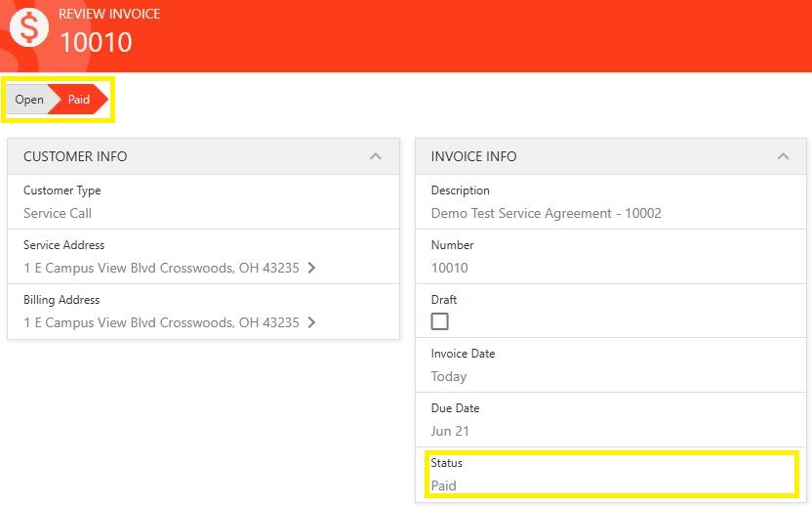Click the Due Date value Jun 21
Image resolution: width=812 pixels, height=507 pixels.
tap(450, 431)
